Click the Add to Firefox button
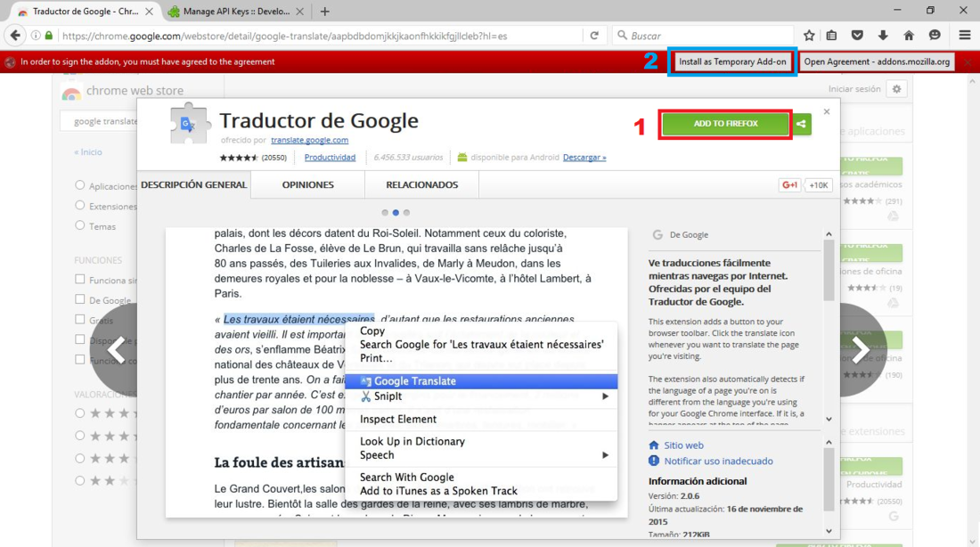The height and width of the screenshot is (547, 980). tap(725, 124)
